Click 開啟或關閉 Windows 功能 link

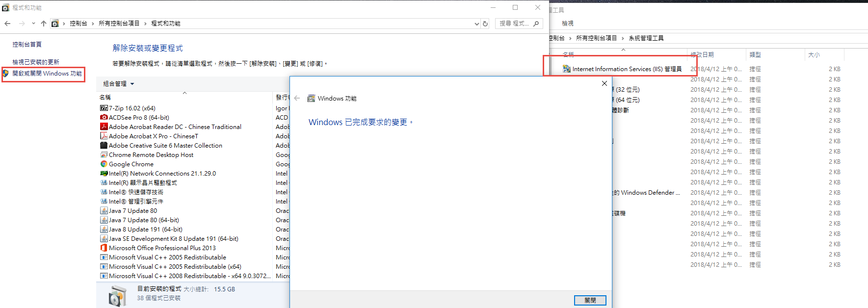pyautogui.click(x=47, y=74)
